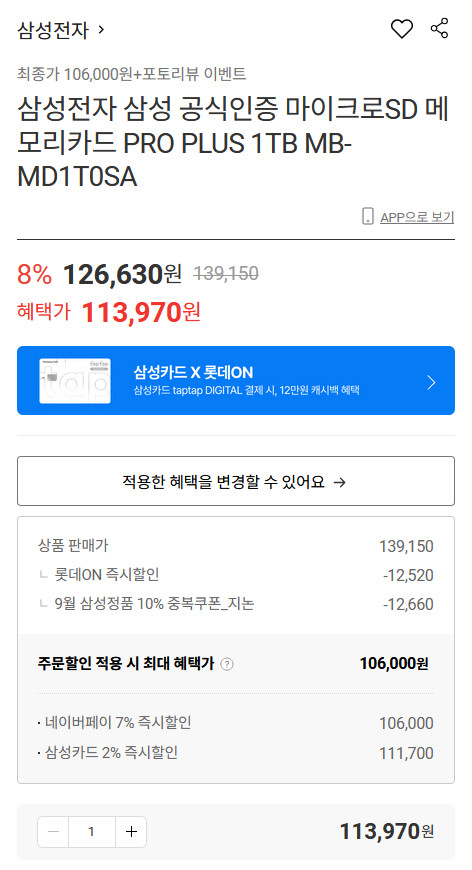Open the share icon
The image size is (472, 870).
439,28
